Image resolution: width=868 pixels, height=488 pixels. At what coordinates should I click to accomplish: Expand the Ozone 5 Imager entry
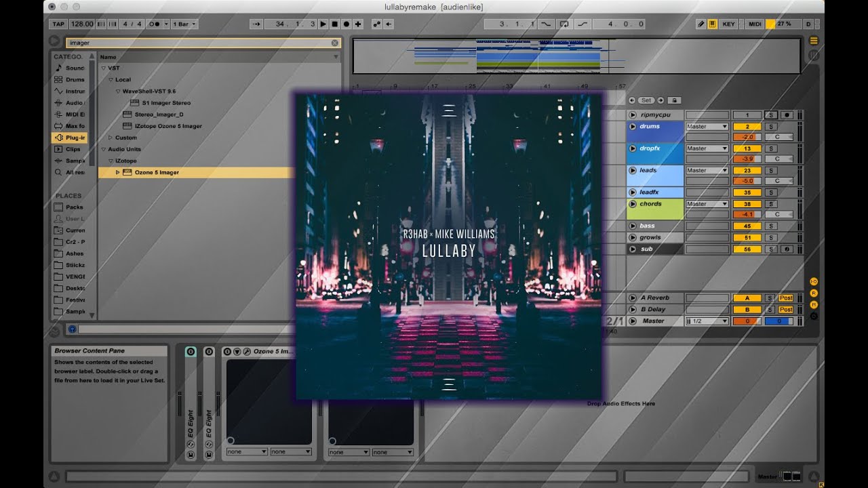click(118, 172)
